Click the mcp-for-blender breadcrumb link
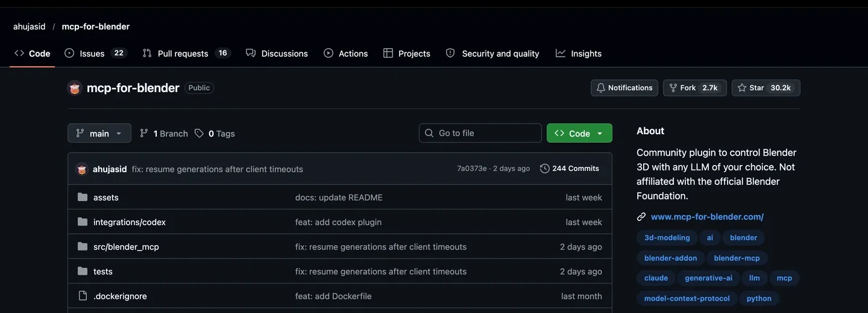Image resolution: width=868 pixels, height=313 pixels. [96, 26]
